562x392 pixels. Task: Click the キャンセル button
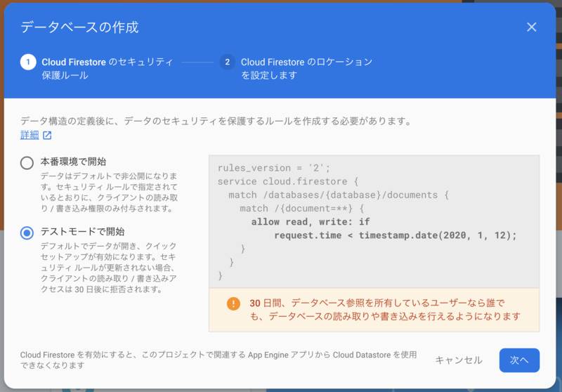point(459,360)
